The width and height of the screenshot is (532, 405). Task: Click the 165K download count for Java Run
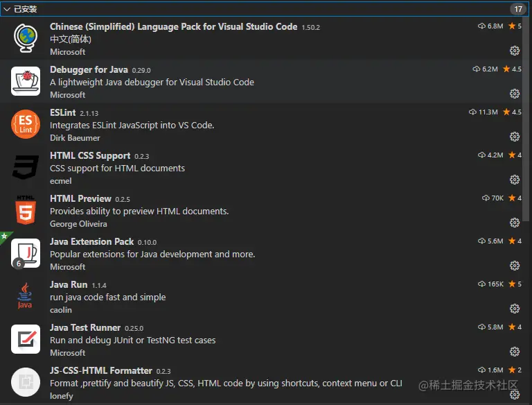490,284
